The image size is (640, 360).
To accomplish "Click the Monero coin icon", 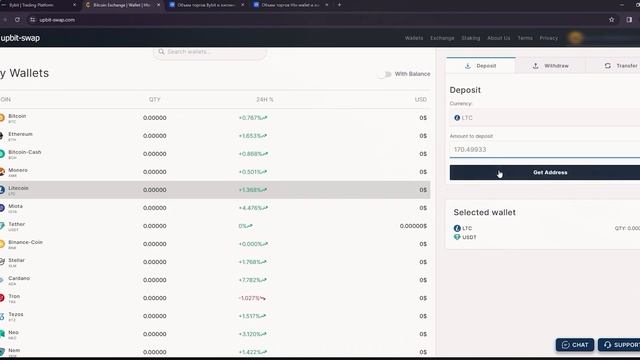I will 2,172.
